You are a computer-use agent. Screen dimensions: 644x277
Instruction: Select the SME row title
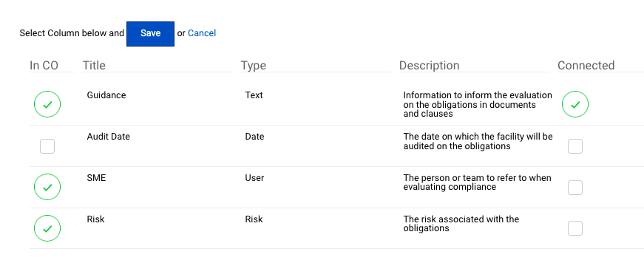(x=96, y=178)
